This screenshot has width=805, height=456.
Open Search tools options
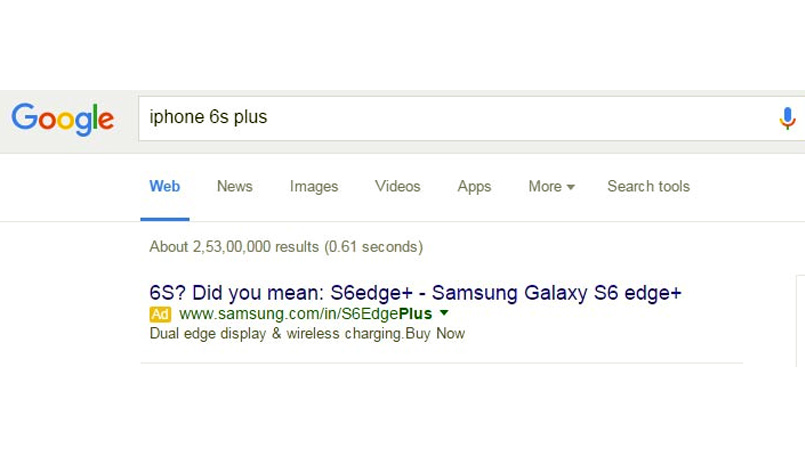pos(648,186)
